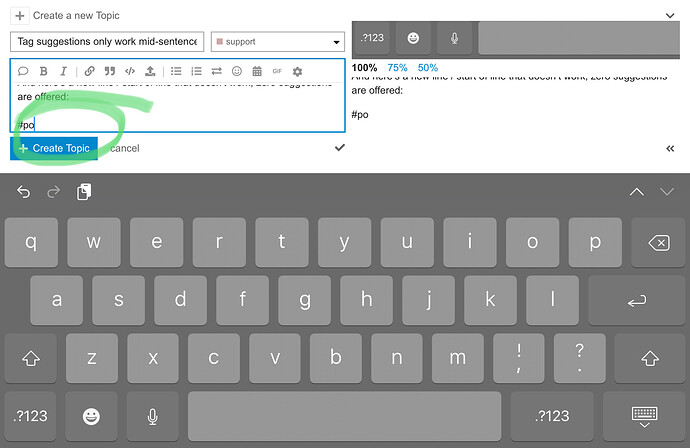Insert preformatted code with the code icon
Viewport: 690px width, 448px height.
coord(130,71)
